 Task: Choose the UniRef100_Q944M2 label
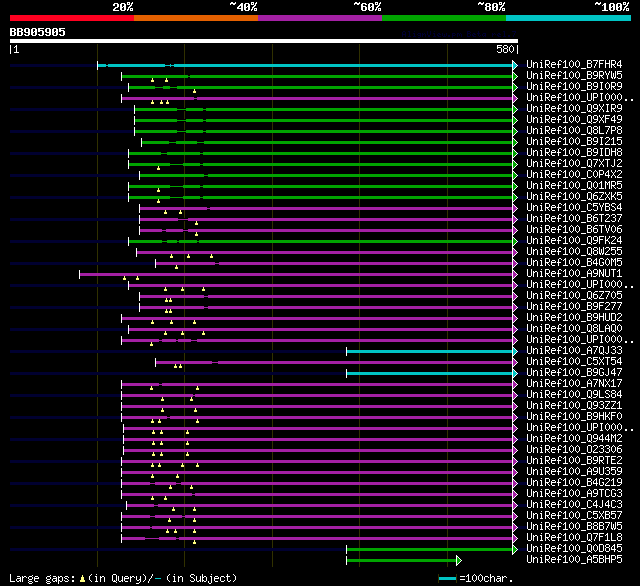[x=574, y=439]
